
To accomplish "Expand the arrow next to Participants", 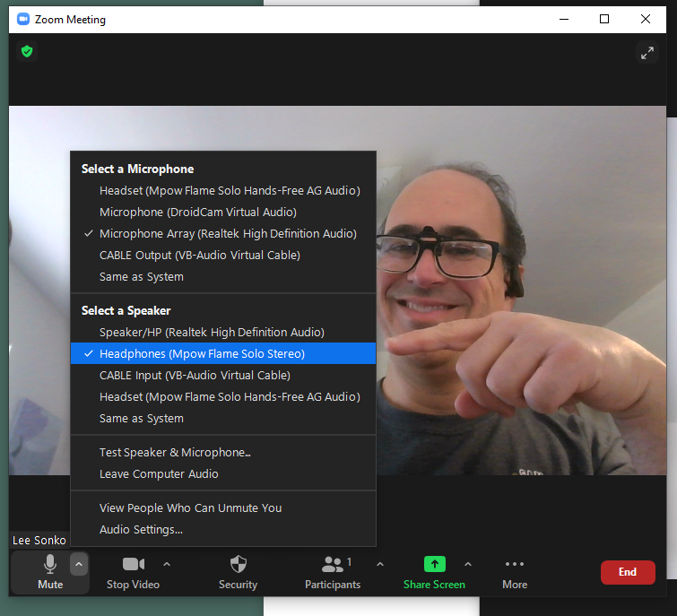I will [380, 564].
